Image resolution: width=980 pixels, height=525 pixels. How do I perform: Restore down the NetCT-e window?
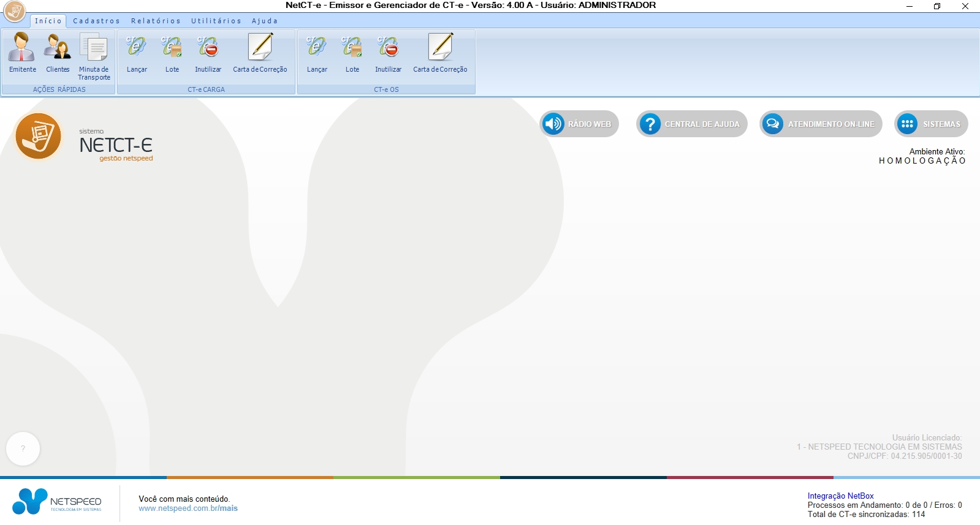point(937,6)
